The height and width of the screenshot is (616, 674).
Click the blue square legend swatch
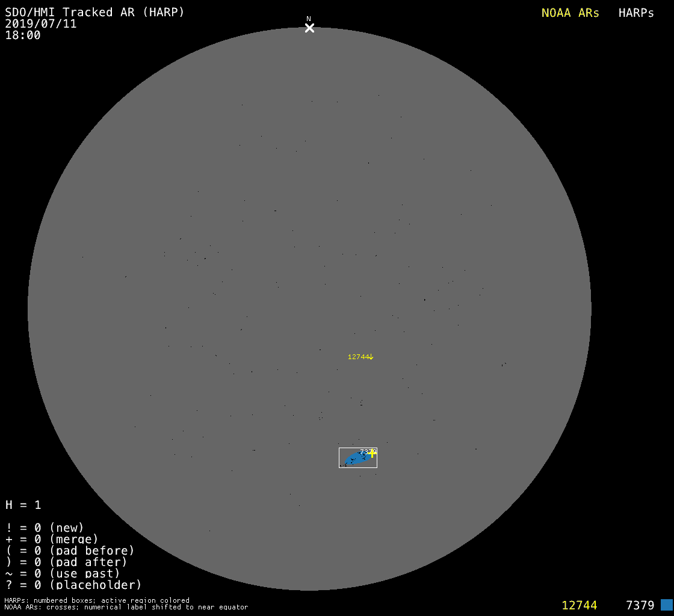click(666, 605)
